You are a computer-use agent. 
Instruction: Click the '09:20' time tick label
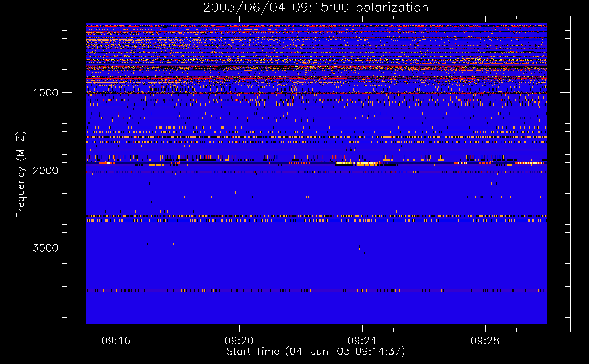coord(239,341)
